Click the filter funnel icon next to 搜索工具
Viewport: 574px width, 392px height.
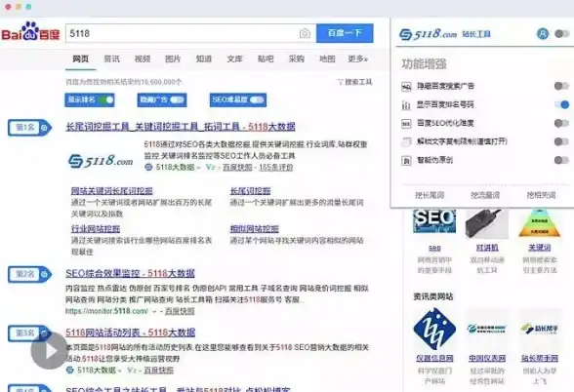click(x=340, y=82)
